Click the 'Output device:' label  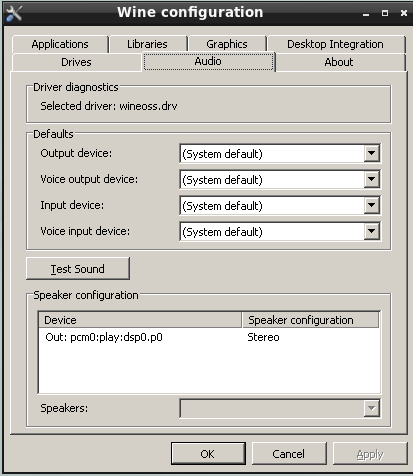(76, 153)
